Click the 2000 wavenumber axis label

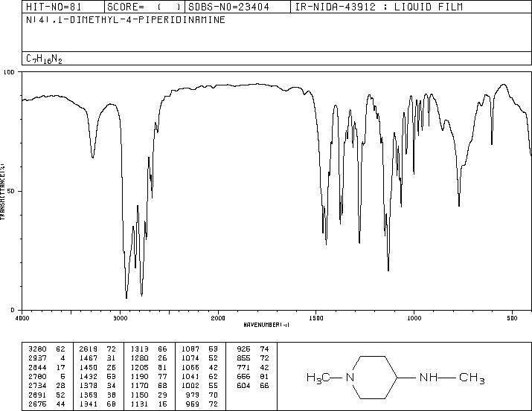(218, 318)
